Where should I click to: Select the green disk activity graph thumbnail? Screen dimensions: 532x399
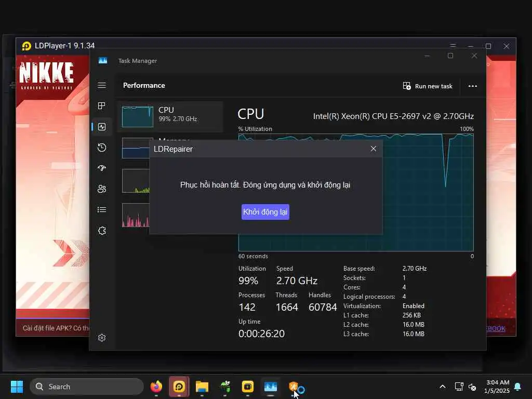(136, 181)
